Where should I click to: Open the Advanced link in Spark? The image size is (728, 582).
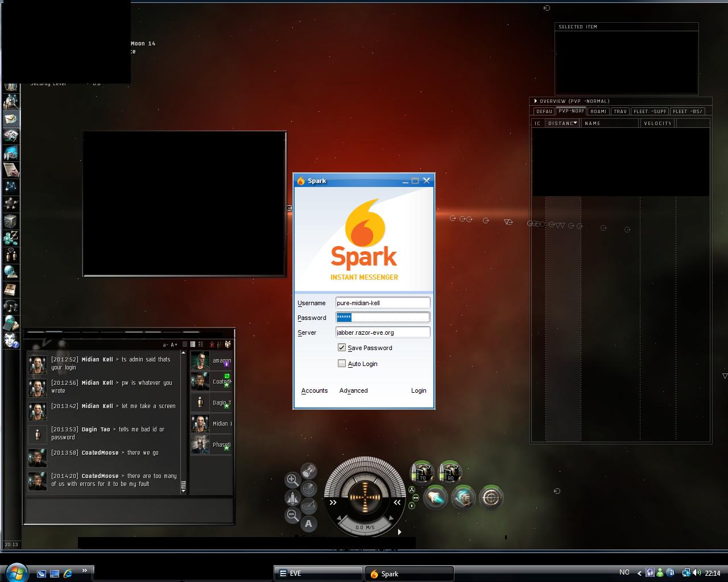(353, 390)
